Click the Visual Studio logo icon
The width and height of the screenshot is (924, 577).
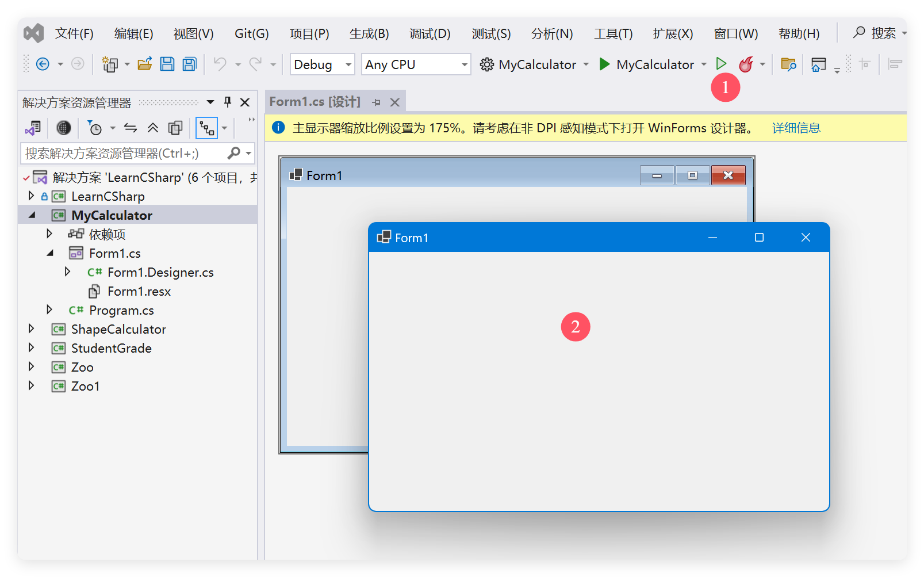coord(34,33)
